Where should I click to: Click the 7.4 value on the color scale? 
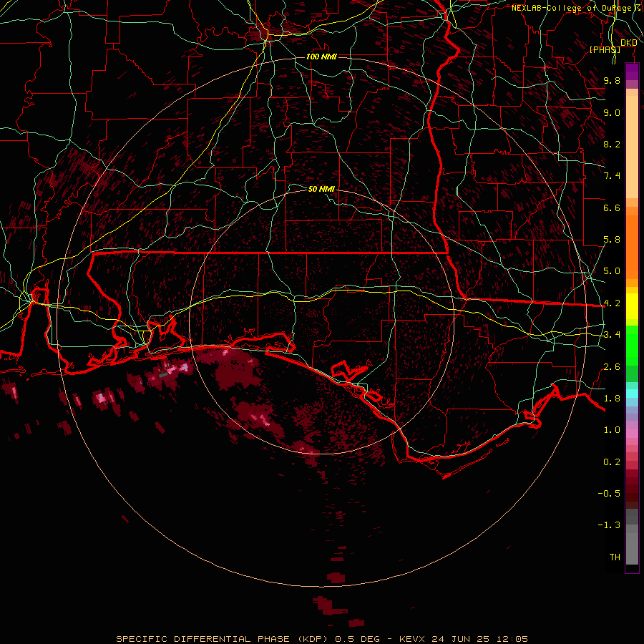612,176
